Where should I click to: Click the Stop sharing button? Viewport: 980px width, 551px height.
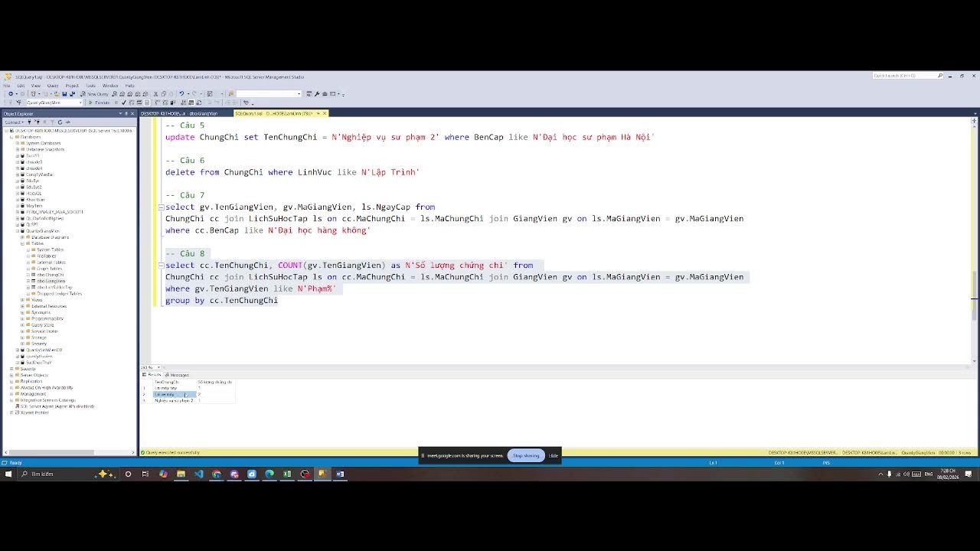[x=526, y=455]
